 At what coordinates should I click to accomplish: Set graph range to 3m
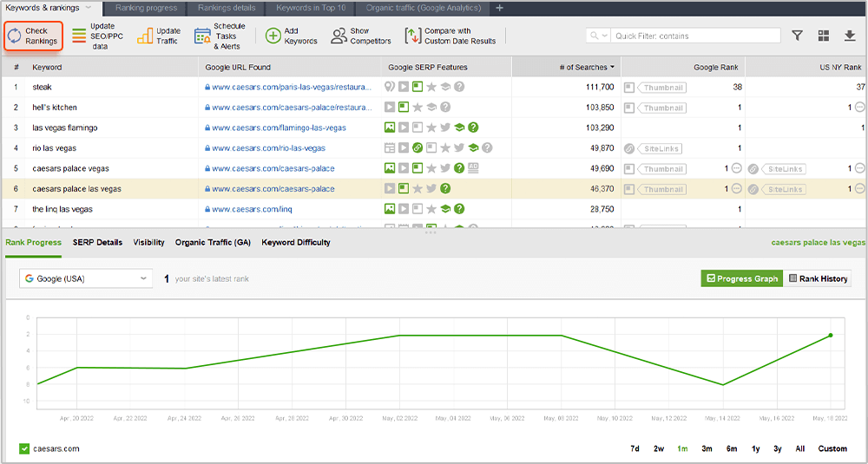coord(707,448)
